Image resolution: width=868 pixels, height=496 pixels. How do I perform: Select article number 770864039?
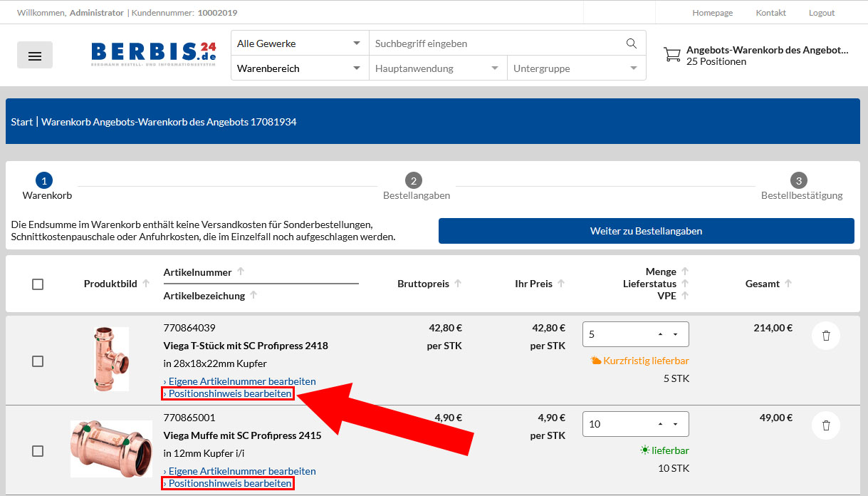pos(189,328)
